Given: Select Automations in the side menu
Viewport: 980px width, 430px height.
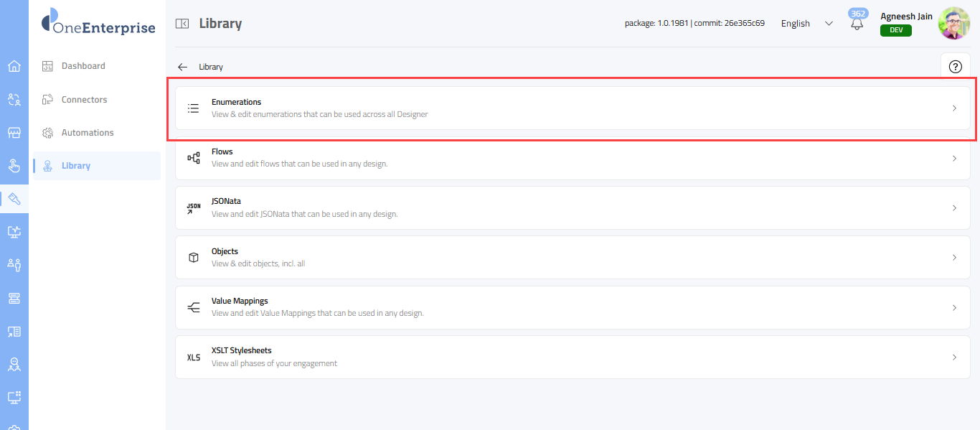Looking at the screenshot, I should (x=88, y=133).
